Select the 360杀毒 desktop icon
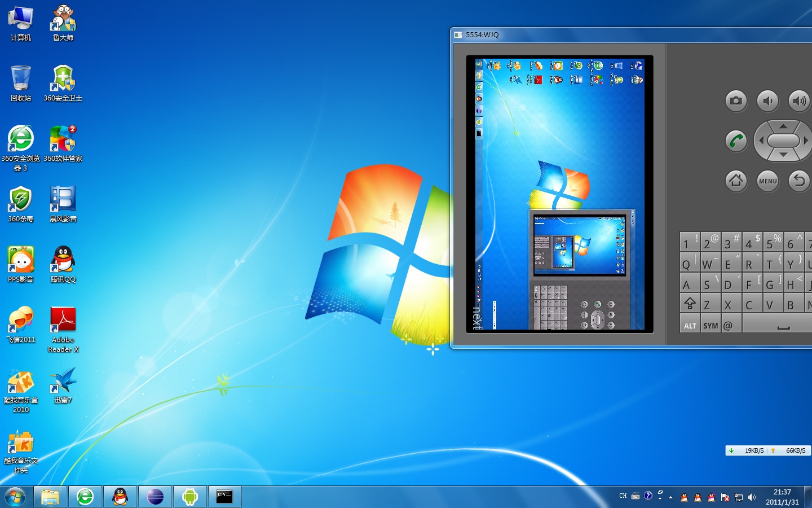This screenshot has width=812, height=508. point(21,204)
